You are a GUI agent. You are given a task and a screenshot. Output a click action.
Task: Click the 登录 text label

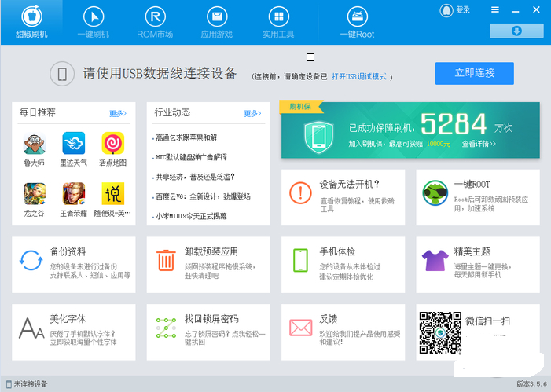tap(463, 10)
